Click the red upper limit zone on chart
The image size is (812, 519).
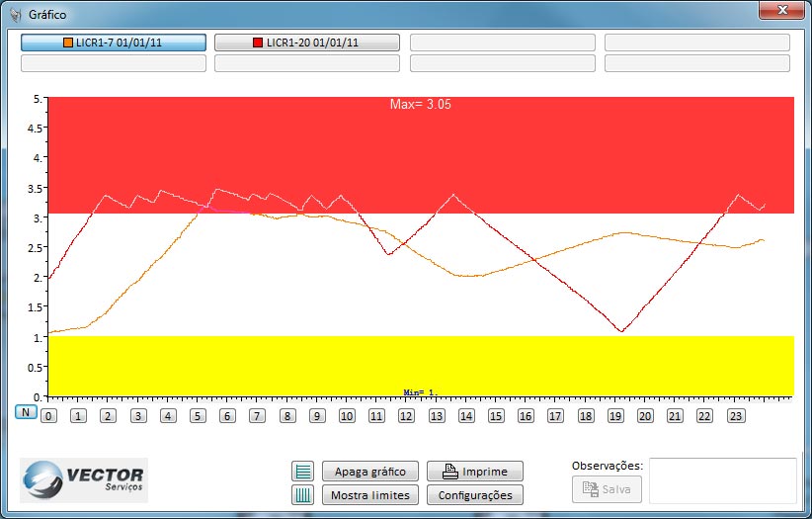(x=593, y=148)
